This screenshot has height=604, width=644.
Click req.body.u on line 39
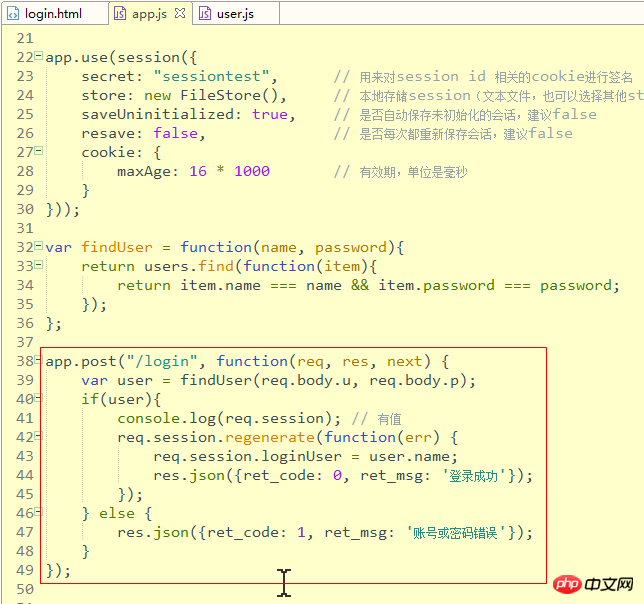click(306, 381)
